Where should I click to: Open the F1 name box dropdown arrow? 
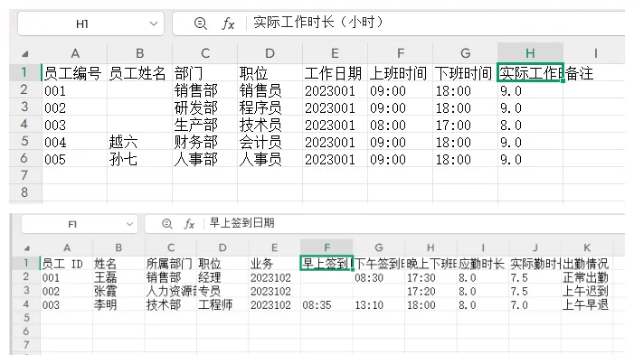pos(129,224)
